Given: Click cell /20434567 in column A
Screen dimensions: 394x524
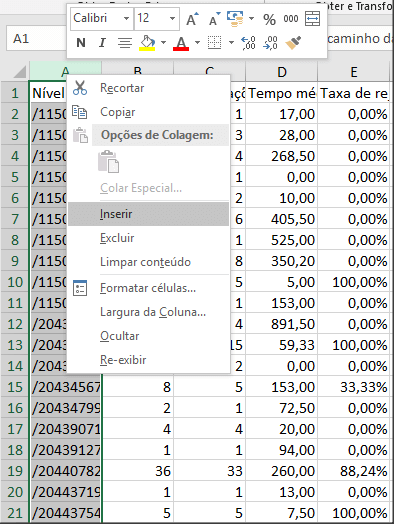Looking at the screenshot, I should pos(65,387).
